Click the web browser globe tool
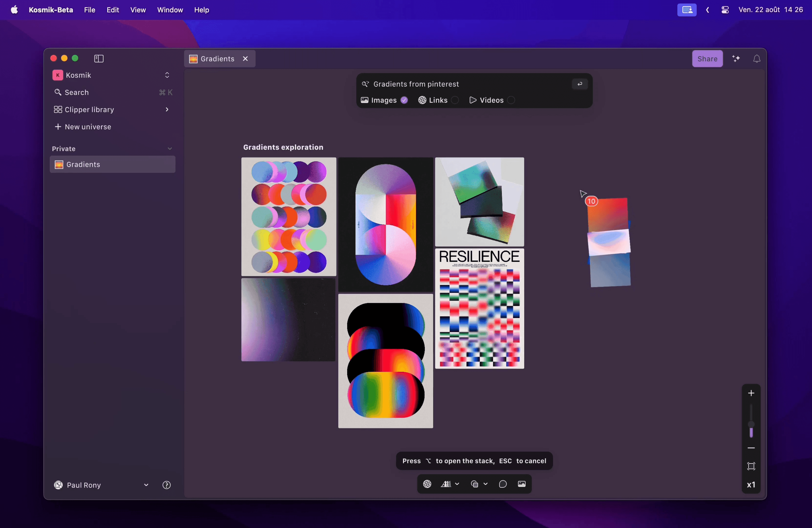 [427, 484]
